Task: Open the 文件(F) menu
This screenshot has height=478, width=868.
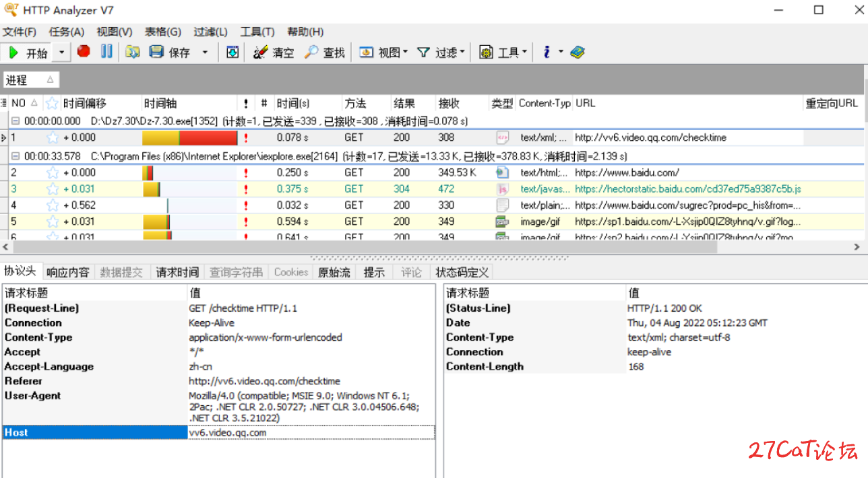Action: click(x=20, y=32)
